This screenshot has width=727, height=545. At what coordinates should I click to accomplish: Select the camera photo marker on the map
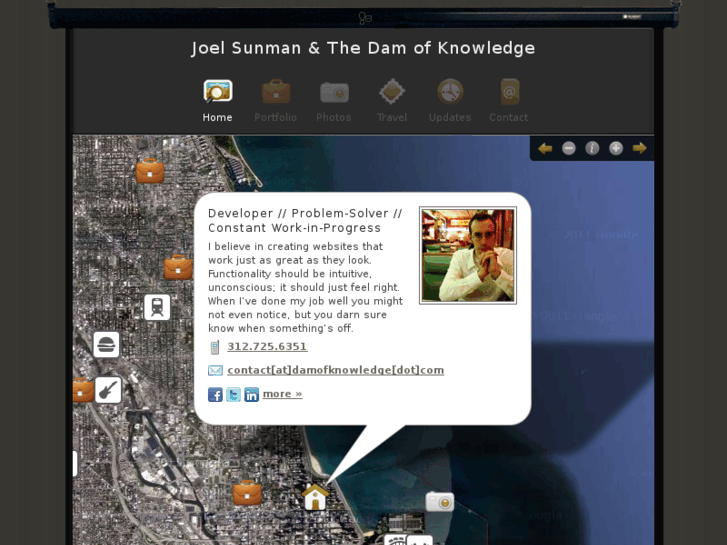440,502
